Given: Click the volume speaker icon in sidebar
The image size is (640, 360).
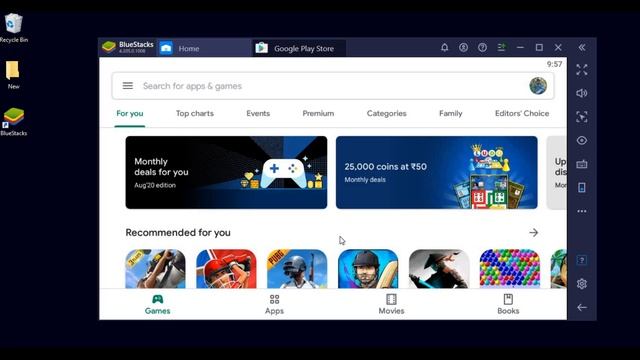Looking at the screenshot, I should pyautogui.click(x=582, y=93).
